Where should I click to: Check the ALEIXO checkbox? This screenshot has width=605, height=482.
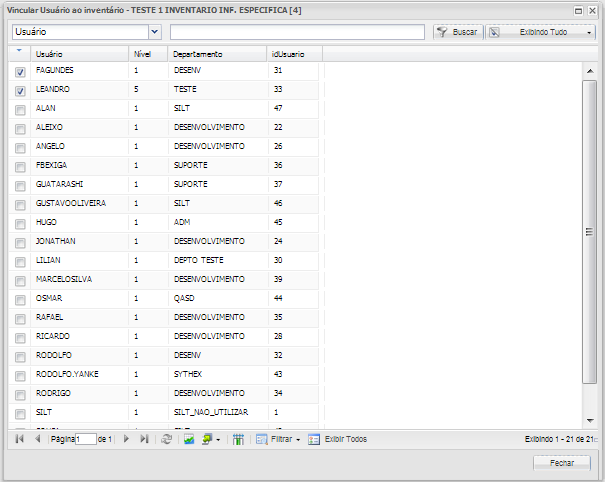point(20,129)
